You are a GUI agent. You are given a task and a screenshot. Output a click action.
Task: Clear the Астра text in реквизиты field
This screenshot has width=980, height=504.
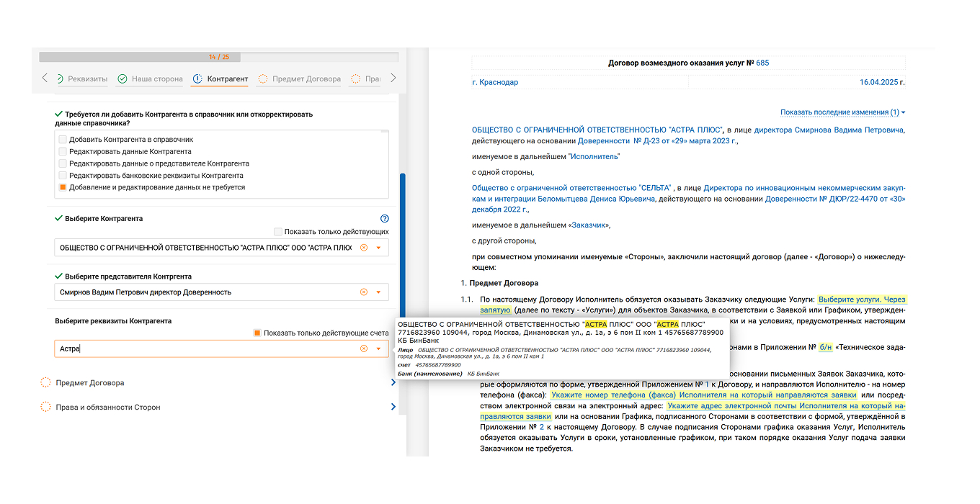click(364, 348)
